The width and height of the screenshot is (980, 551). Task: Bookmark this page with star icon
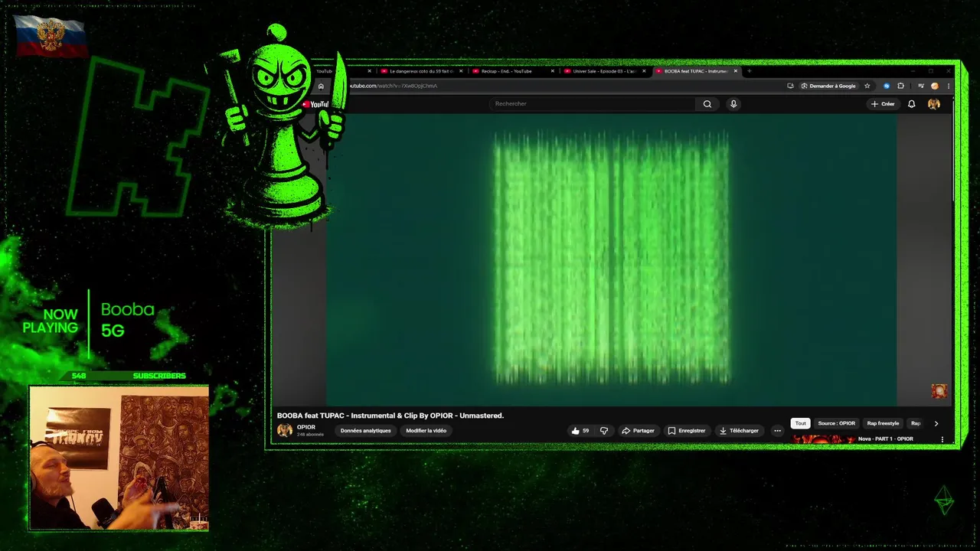(x=867, y=86)
